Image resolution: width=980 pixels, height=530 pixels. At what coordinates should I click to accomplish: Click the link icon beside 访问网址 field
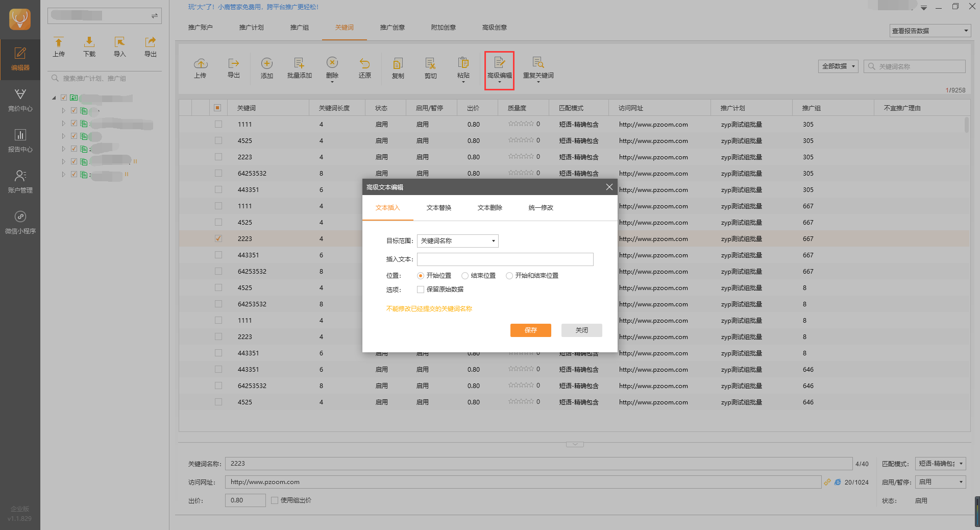pos(827,482)
